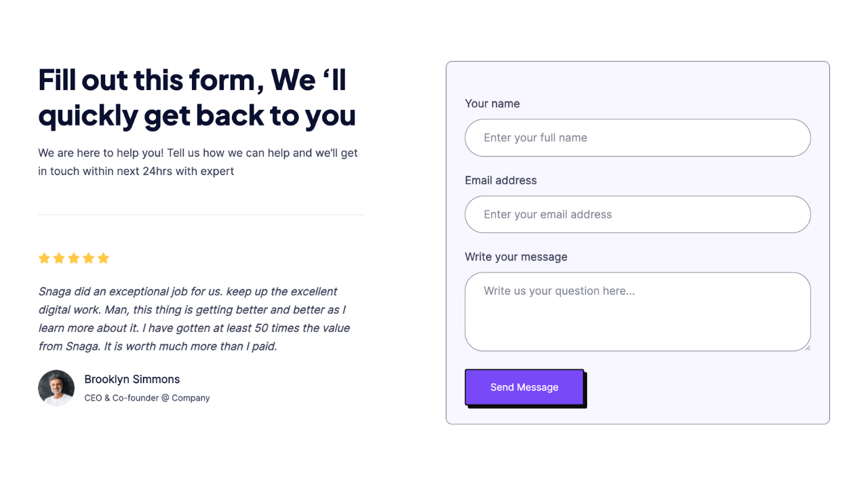868x488 pixels.
Task: Focus the email address input field
Action: [637, 214]
